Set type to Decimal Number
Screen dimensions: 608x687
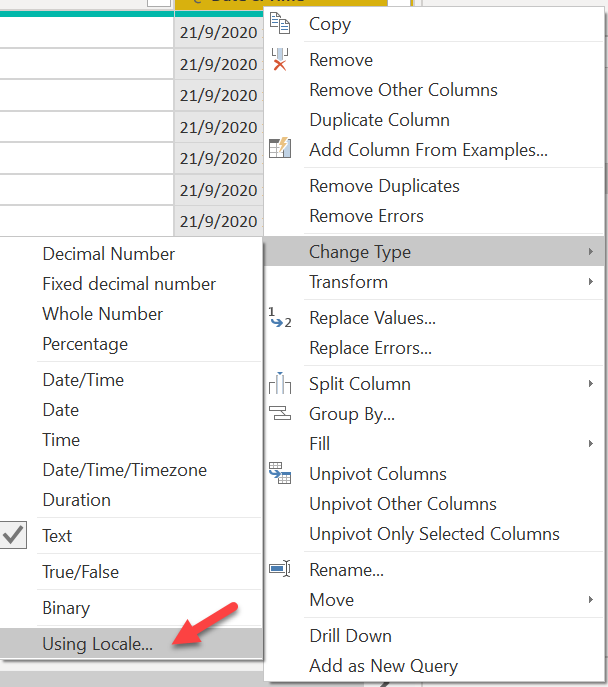click(x=109, y=254)
